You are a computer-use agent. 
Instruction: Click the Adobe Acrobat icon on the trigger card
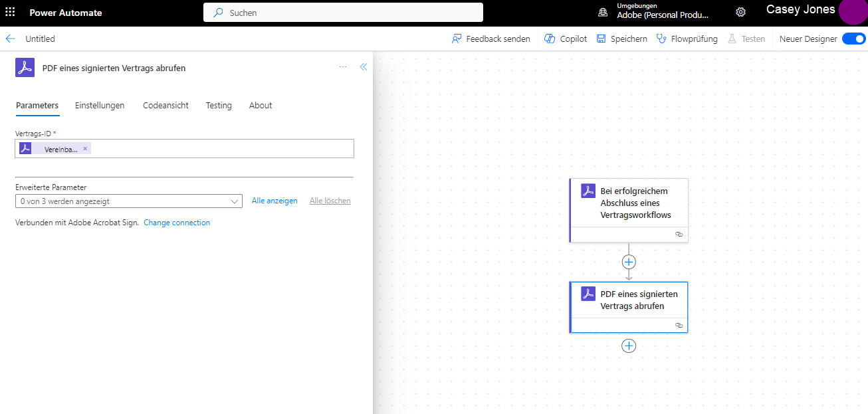(588, 190)
